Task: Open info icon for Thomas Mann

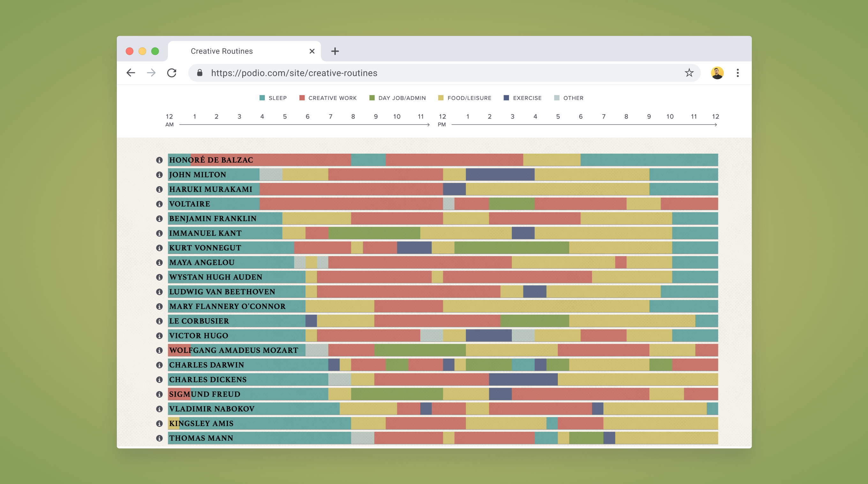Action: click(x=159, y=438)
